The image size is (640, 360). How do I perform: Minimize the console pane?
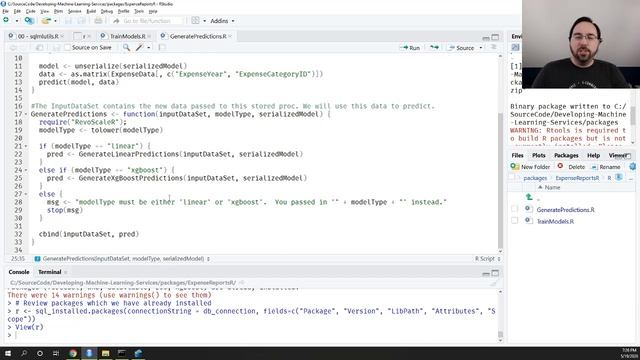click(x=486, y=273)
